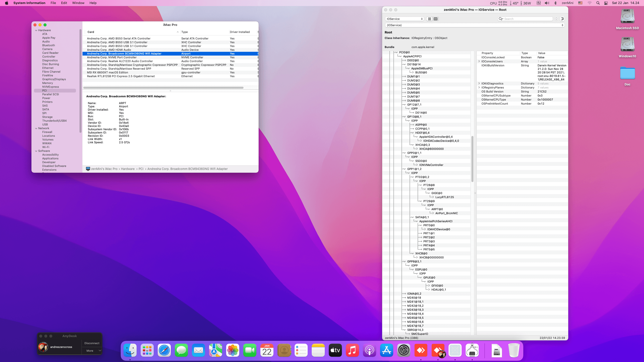Open the System Information app menu
The height and width of the screenshot is (362, 644).
tap(29, 3)
